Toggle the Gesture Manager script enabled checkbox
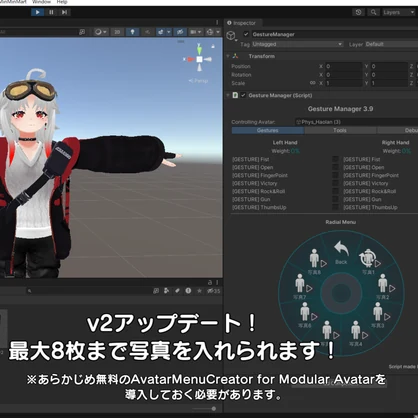 point(243,95)
